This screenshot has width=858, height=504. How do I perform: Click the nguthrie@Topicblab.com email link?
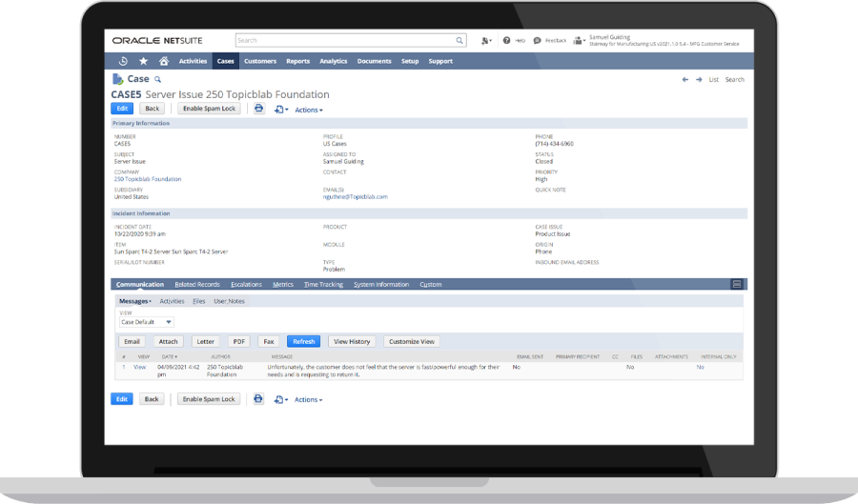coord(356,197)
